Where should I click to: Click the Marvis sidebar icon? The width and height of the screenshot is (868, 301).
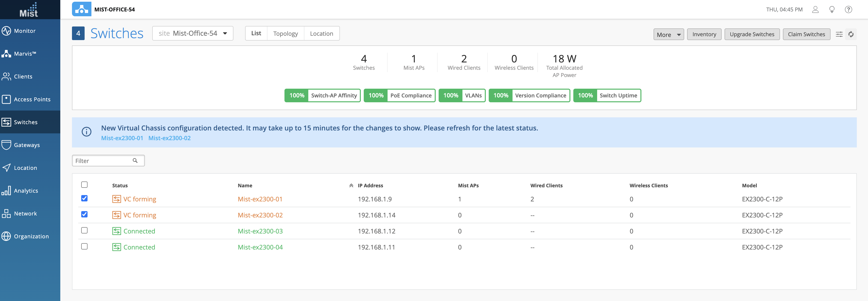[x=6, y=53]
